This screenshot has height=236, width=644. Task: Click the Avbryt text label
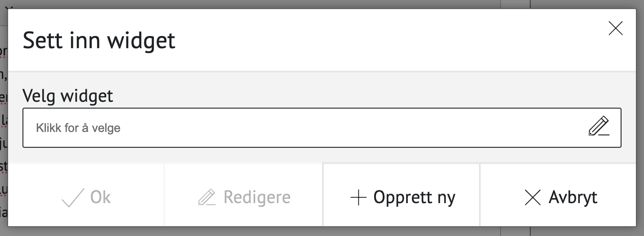coord(573,198)
